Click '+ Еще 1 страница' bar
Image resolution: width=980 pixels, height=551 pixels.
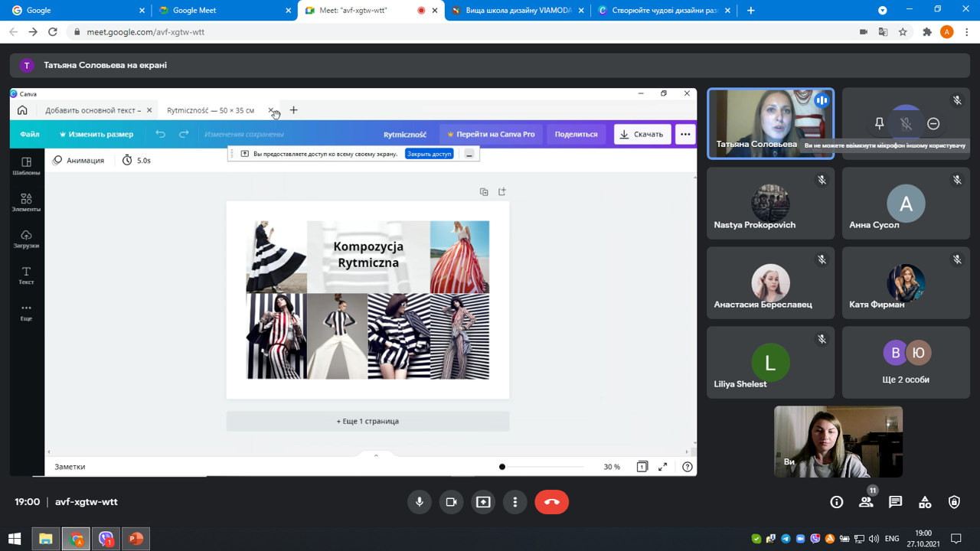[x=367, y=421]
